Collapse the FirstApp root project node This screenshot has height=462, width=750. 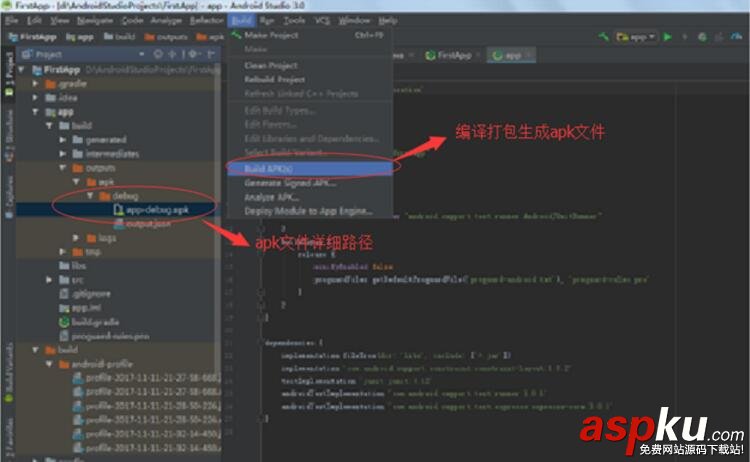coord(22,70)
